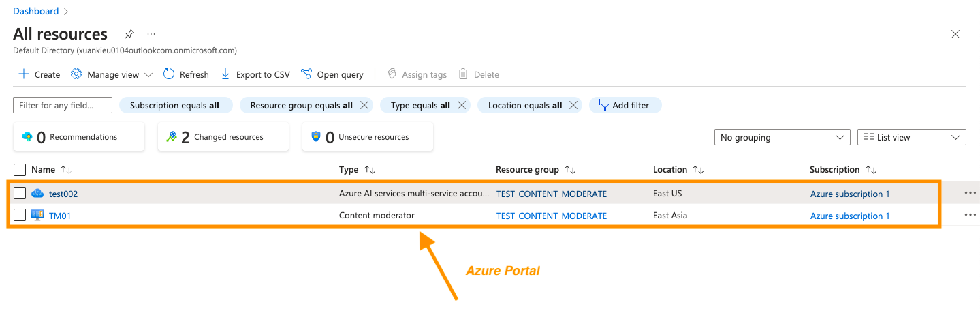View the 0 Unsecure resources card
The width and height of the screenshot is (980, 309).
click(x=368, y=137)
